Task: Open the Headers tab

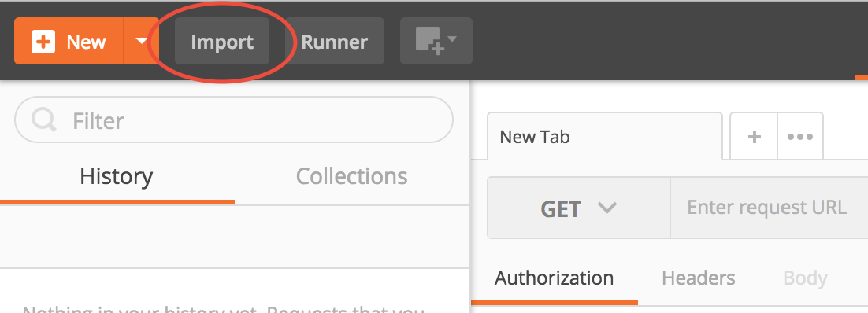Action: tap(699, 278)
